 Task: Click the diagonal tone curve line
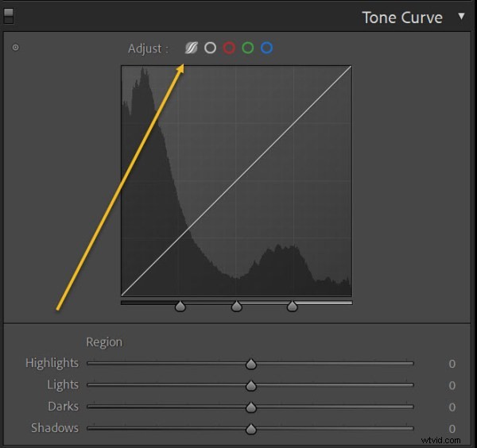[236, 181]
